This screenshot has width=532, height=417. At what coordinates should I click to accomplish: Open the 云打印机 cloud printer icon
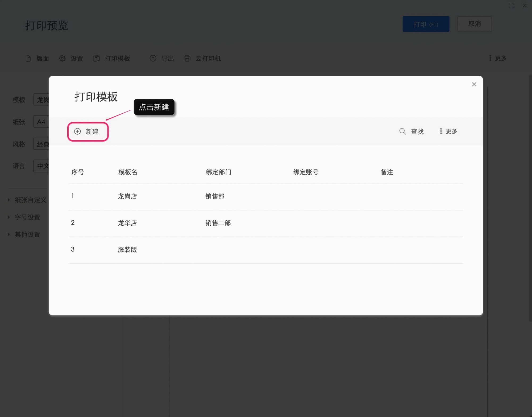[187, 58]
